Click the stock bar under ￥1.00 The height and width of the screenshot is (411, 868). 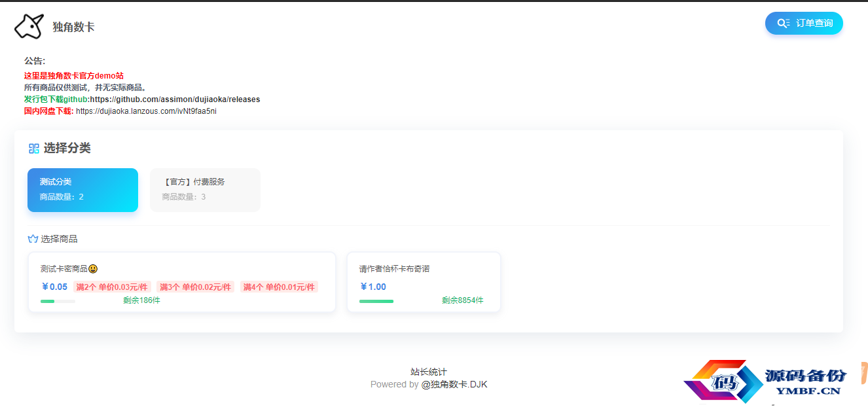click(376, 301)
